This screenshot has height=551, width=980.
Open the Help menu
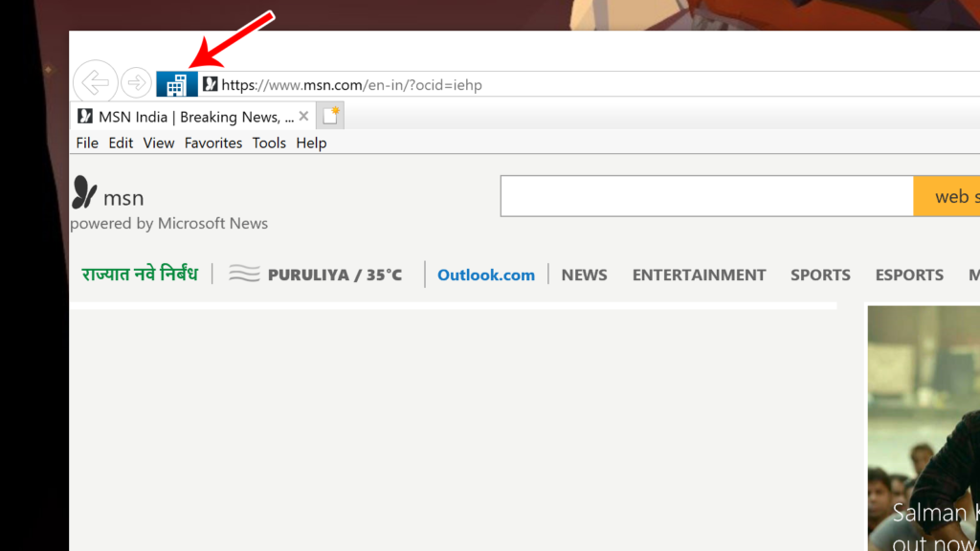(311, 143)
